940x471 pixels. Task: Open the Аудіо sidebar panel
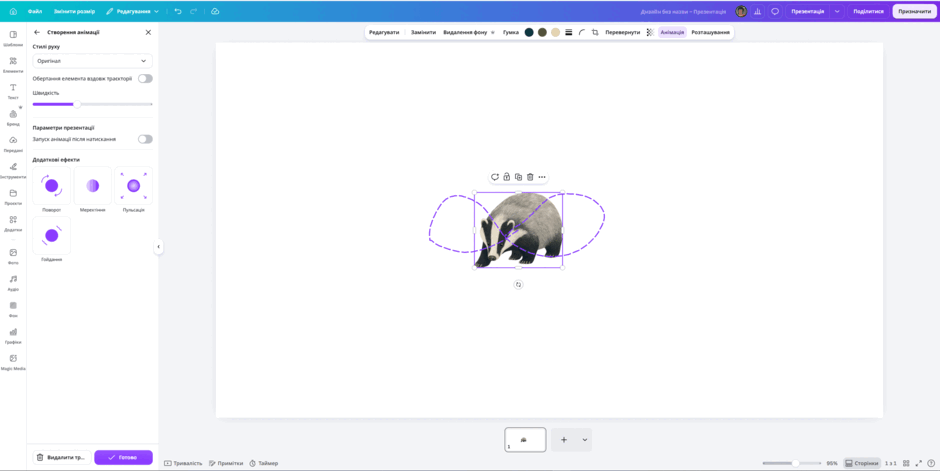click(x=13, y=283)
